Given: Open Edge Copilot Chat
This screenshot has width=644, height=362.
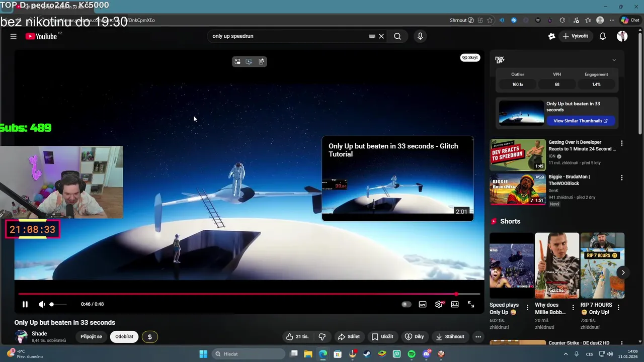Looking at the screenshot, I should pos(630,20).
